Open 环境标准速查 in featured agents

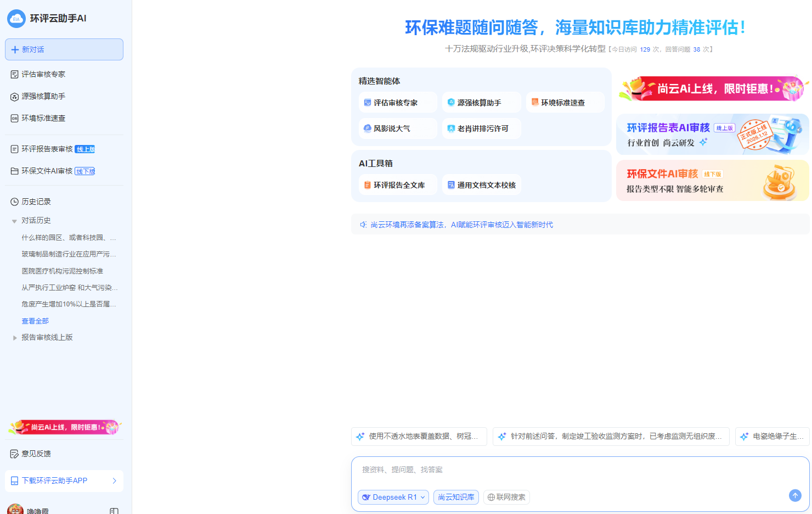[x=565, y=103]
